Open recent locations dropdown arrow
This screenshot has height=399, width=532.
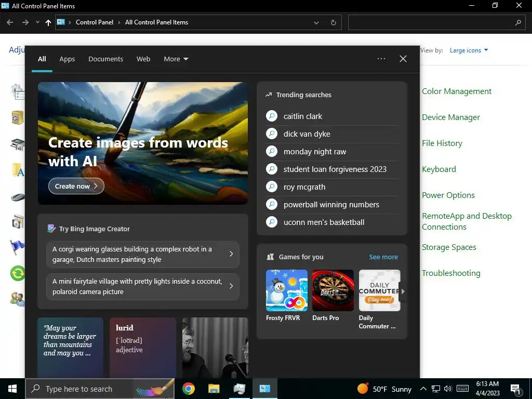click(37, 22)
